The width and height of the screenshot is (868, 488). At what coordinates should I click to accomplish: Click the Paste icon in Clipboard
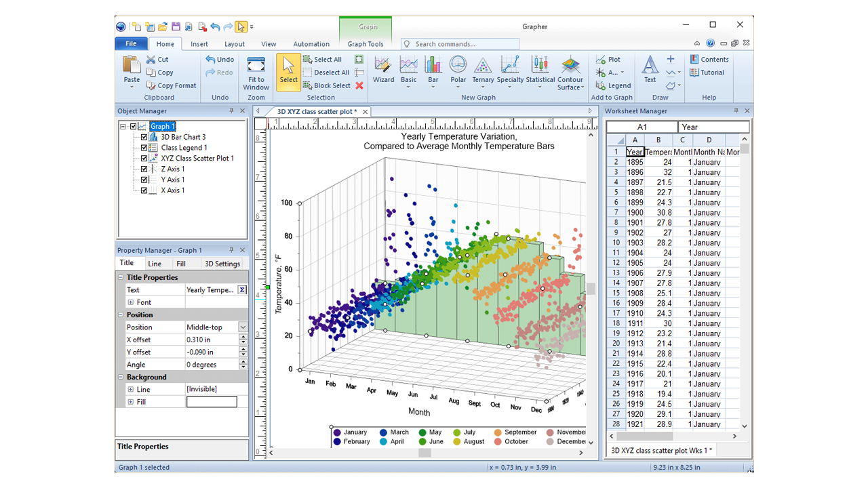pyautogui.click(x=132, y=66)
